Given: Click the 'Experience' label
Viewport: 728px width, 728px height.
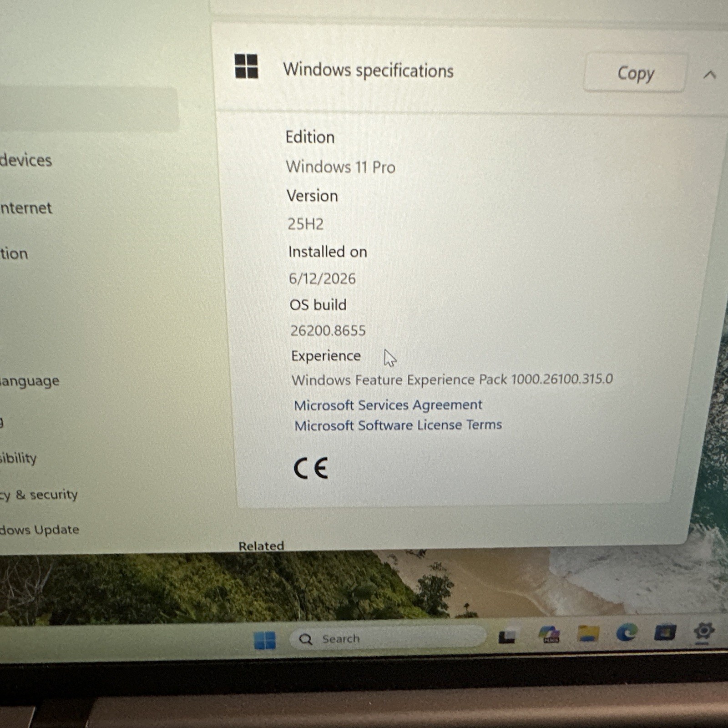Looking at the screenshot, I should pos(326,355).
